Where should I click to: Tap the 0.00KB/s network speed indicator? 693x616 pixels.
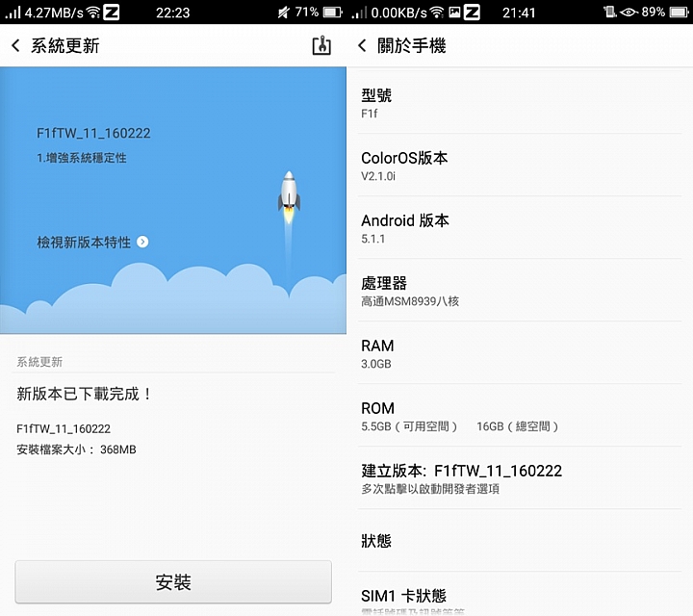click(399, 13)
